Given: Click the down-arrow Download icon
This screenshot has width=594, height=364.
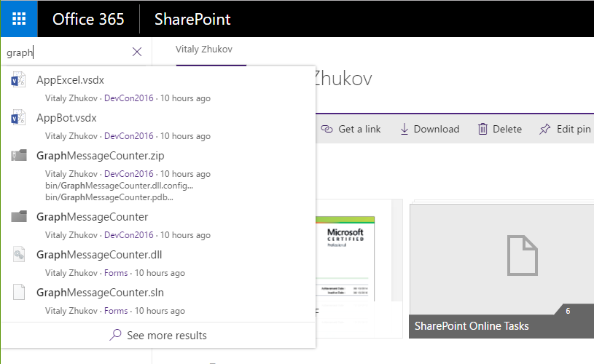Looking at the screenshot, I should point(405,129).
